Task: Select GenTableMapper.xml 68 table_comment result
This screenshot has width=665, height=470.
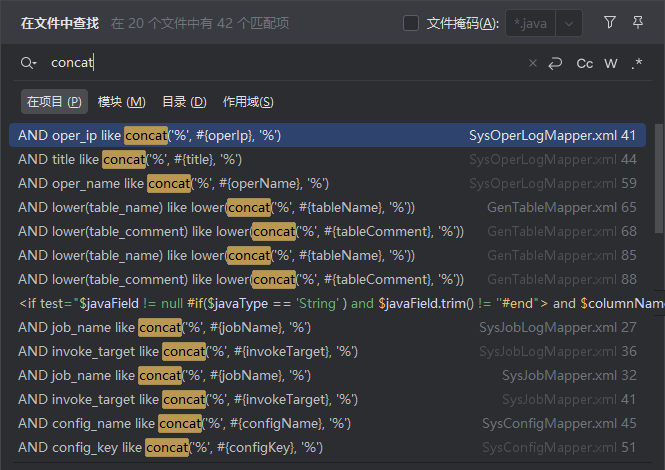Action: [327, 231]
